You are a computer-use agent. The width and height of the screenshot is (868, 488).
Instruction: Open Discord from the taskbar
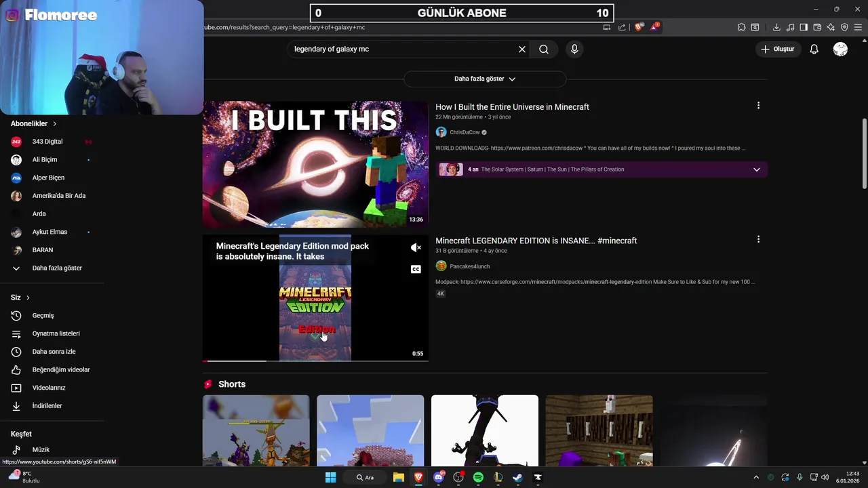click(439, 477)
